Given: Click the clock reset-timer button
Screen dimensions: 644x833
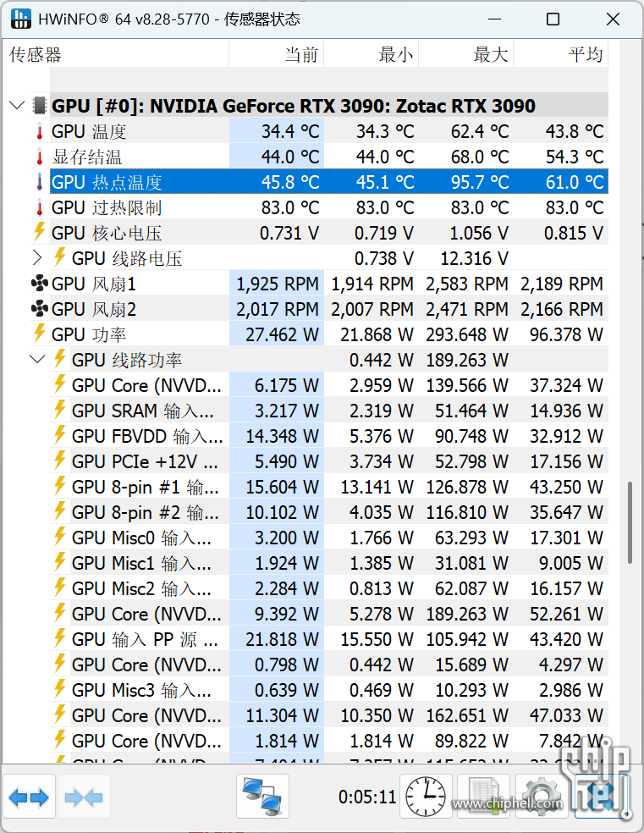Looking at the screenshot, I should coord(426,797).
